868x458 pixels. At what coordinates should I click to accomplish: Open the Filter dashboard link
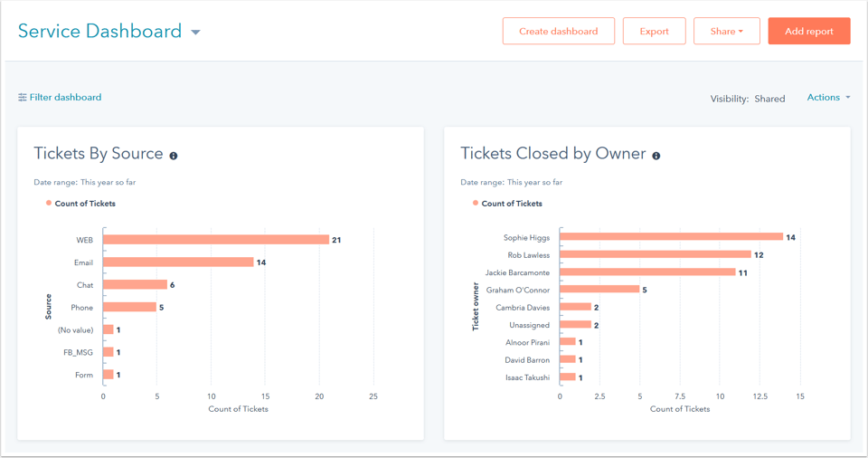coord(65,98)
